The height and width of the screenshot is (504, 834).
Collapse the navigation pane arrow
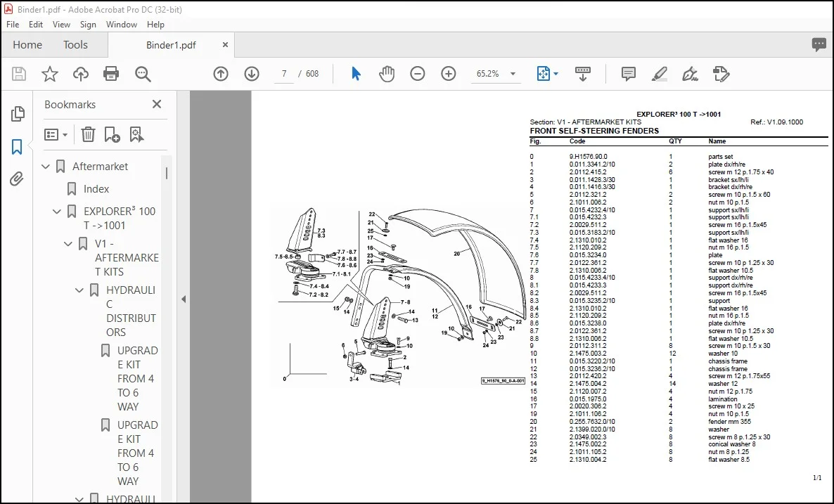(x=184, y=299)
